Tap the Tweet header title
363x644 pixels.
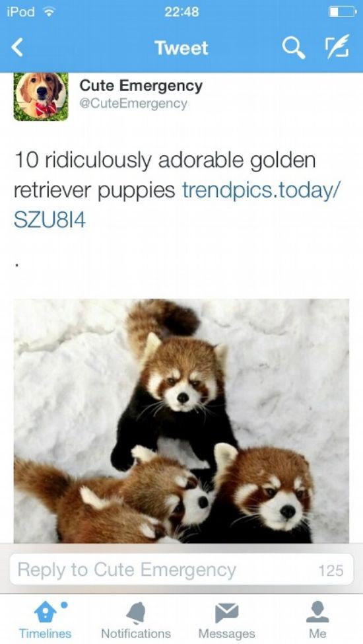pos(181,48)
